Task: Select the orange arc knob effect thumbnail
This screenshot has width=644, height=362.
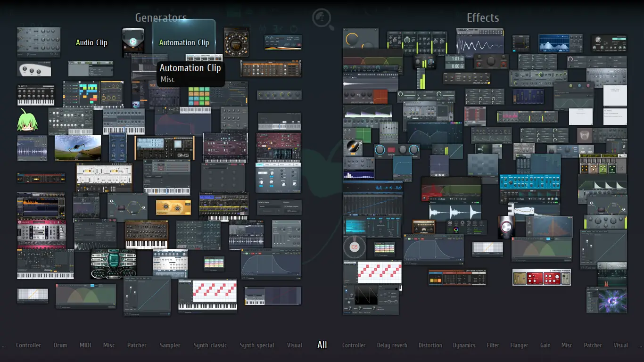Action: tap(361, 38)
